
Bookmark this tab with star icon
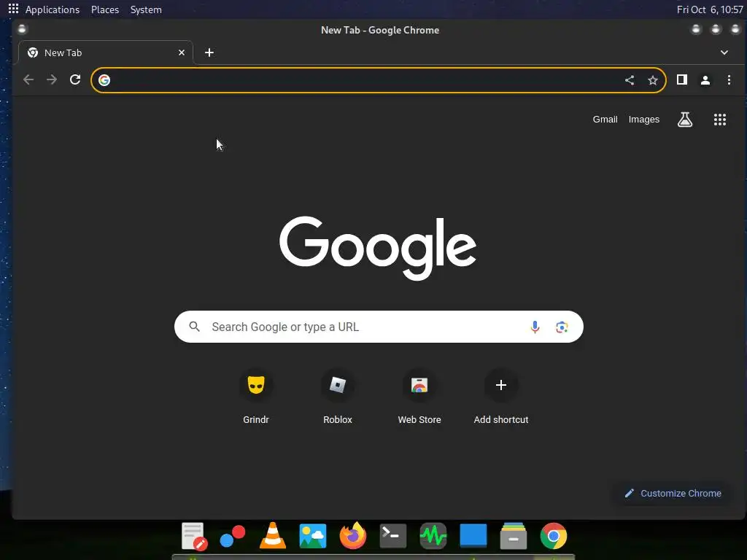[x=653, y=80]
